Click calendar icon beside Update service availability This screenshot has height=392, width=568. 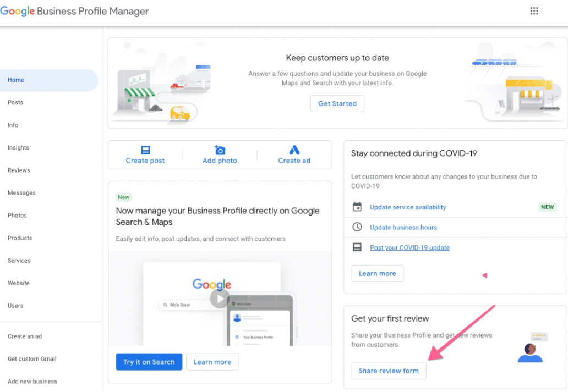357,207
